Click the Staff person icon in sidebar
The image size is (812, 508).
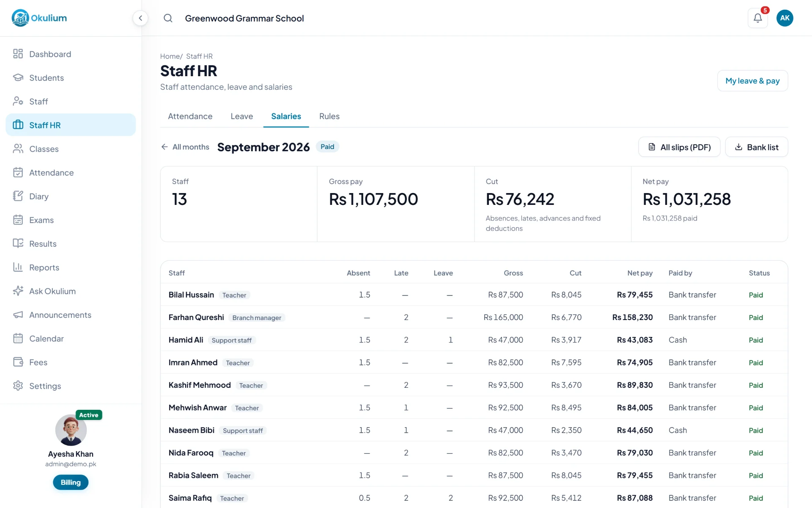coord(18,101)
